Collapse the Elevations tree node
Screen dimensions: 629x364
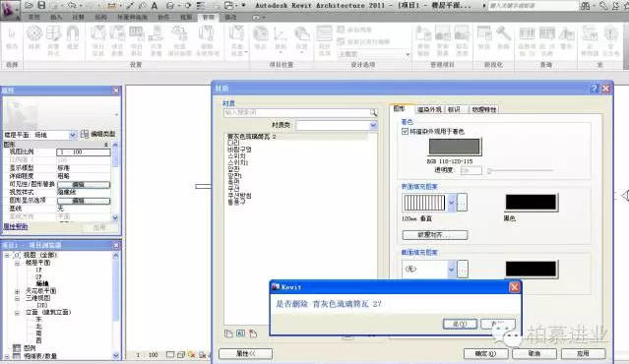(17, 312)
